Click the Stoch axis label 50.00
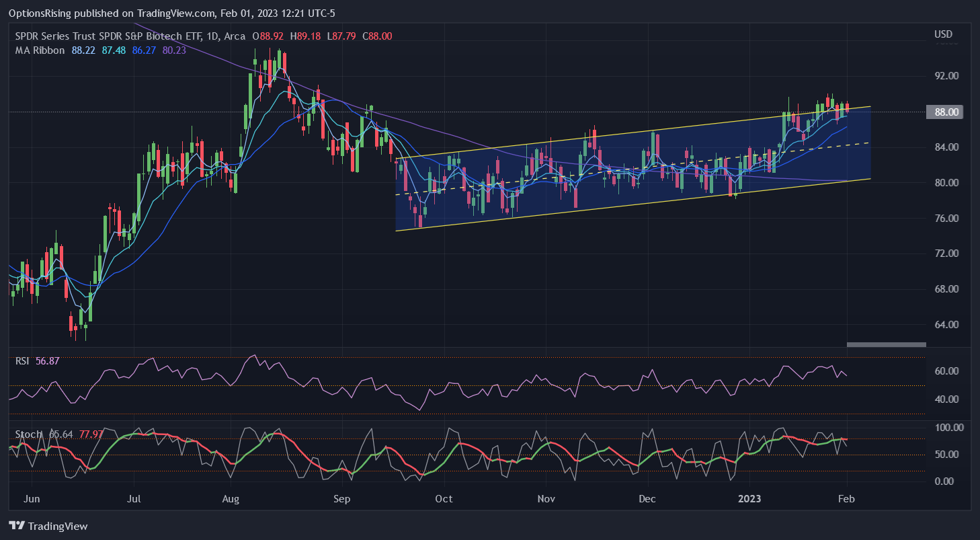This screenshot has width=980, height=540. tap(945, 455)
